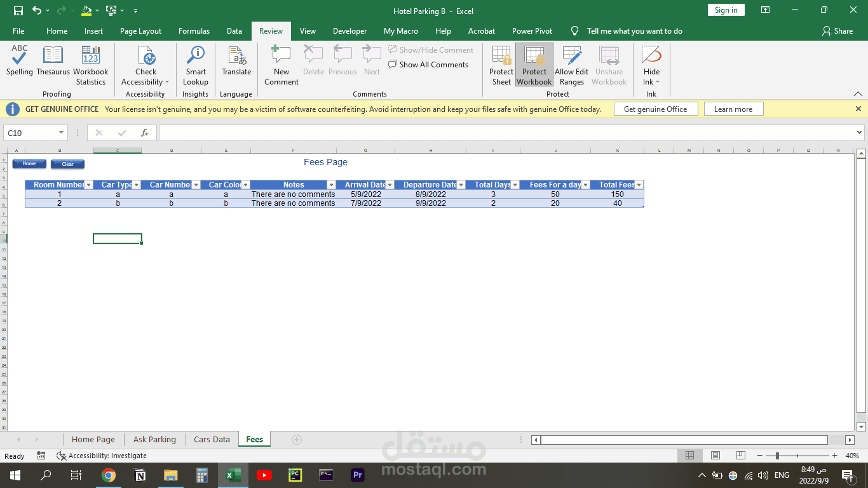
Task: Click the Protect Sheet icon
Action: point(501,65)
